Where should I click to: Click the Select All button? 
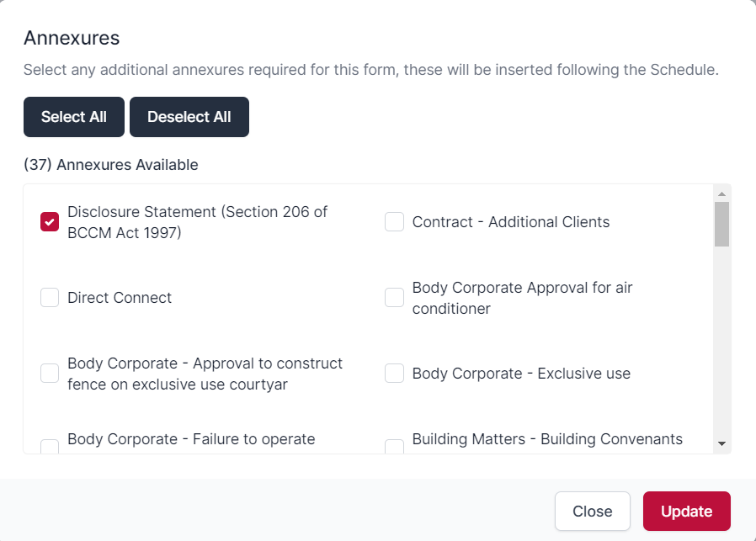(x=73, y=117)
